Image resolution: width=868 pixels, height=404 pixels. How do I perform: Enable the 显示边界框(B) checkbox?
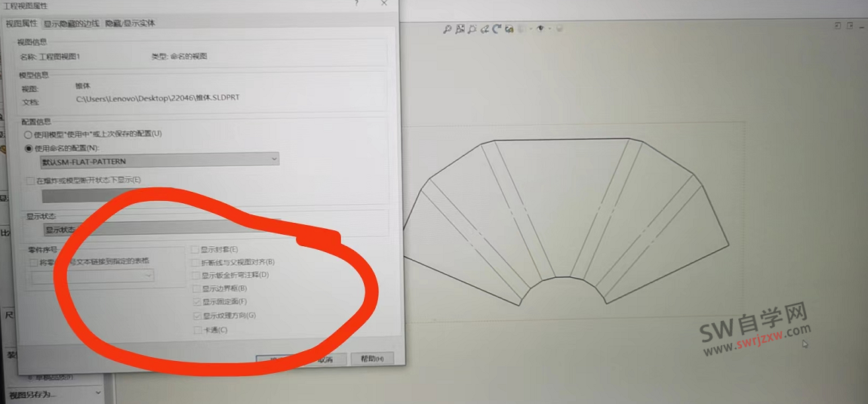(196, 288)
